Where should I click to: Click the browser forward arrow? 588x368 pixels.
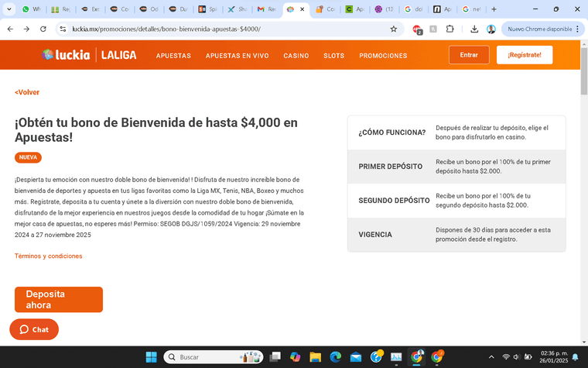tap(26, 29)
